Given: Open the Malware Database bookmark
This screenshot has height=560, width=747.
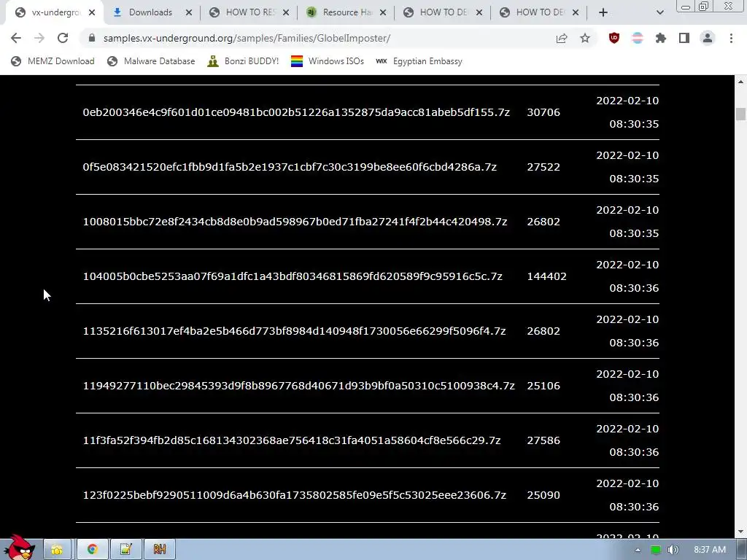Looking at the screenshot, I should click(x=151, y=61).
